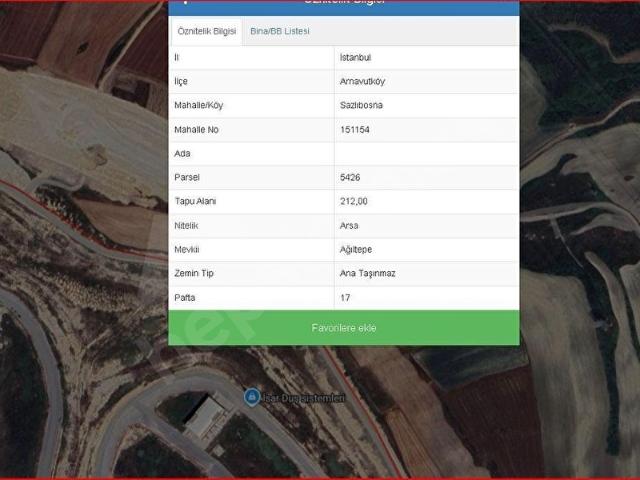The width and height of the screenshot is (640, 480).
Task: Click the Parsel field label
Action: (187, 178)
